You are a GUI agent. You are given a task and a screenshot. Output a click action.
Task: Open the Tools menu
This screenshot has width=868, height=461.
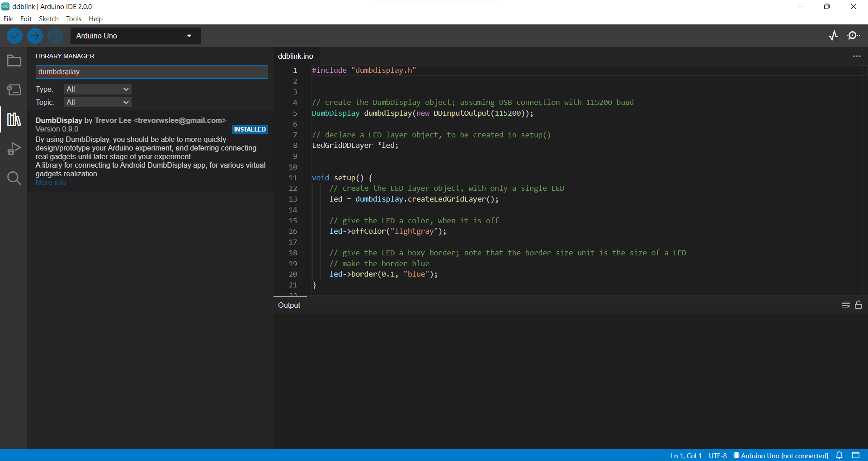74,19
